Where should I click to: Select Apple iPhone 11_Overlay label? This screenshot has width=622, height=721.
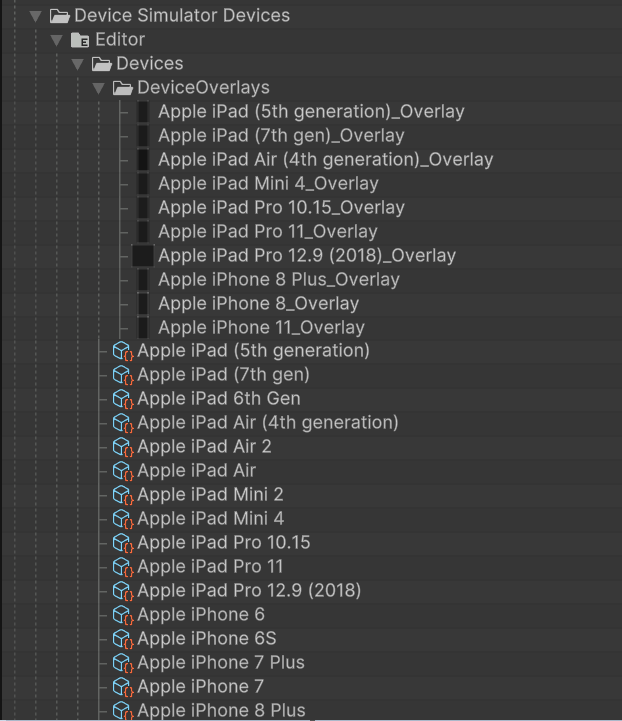[262, 327]
